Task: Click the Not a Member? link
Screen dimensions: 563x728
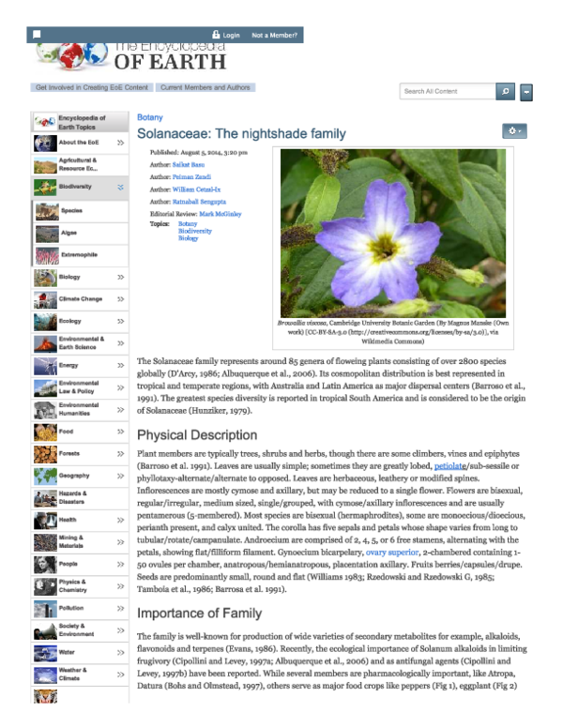Action: [x=275, y=36]
